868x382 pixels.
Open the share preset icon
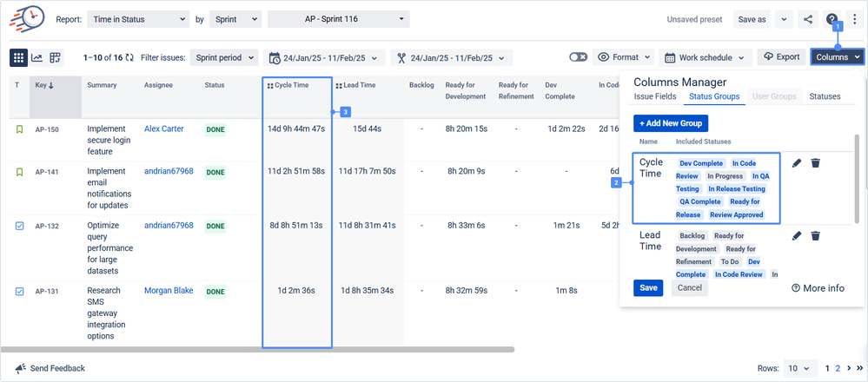coord(808,19)
